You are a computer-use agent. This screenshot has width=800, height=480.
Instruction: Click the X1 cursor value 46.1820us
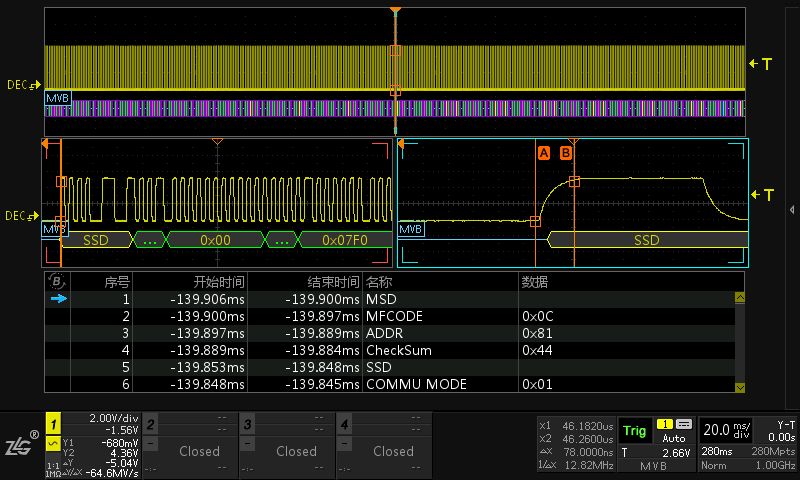[588, 426]
